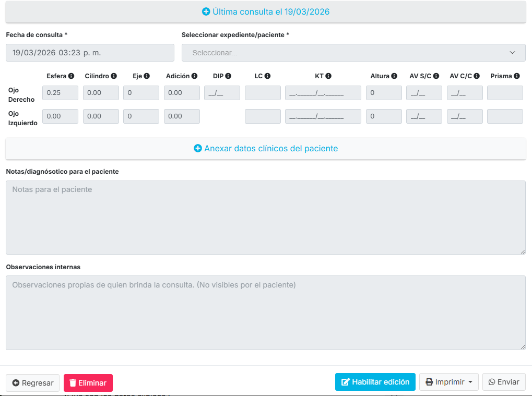Click the Prisma info icon
This screenshot has width=532, height=396.
click(516, 76)
